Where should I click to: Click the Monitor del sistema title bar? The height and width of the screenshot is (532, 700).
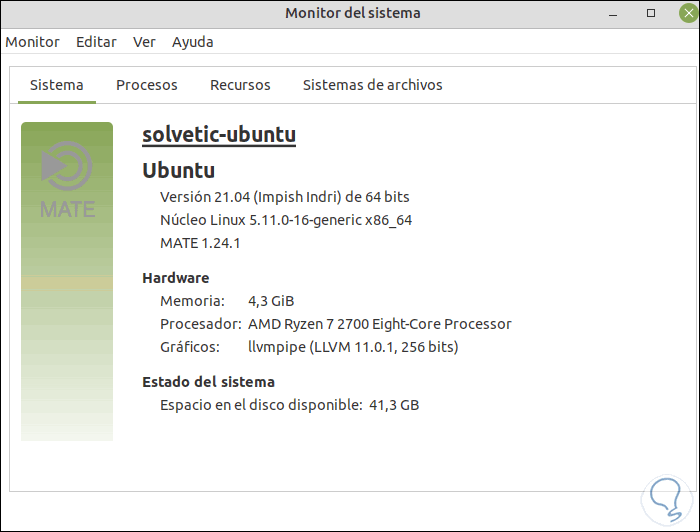(x=352, y=13)
